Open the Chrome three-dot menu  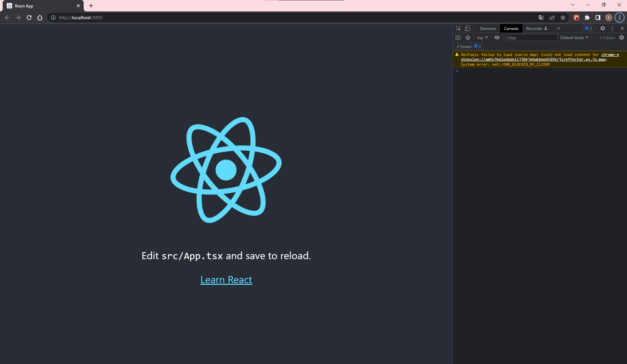(620, 18)
